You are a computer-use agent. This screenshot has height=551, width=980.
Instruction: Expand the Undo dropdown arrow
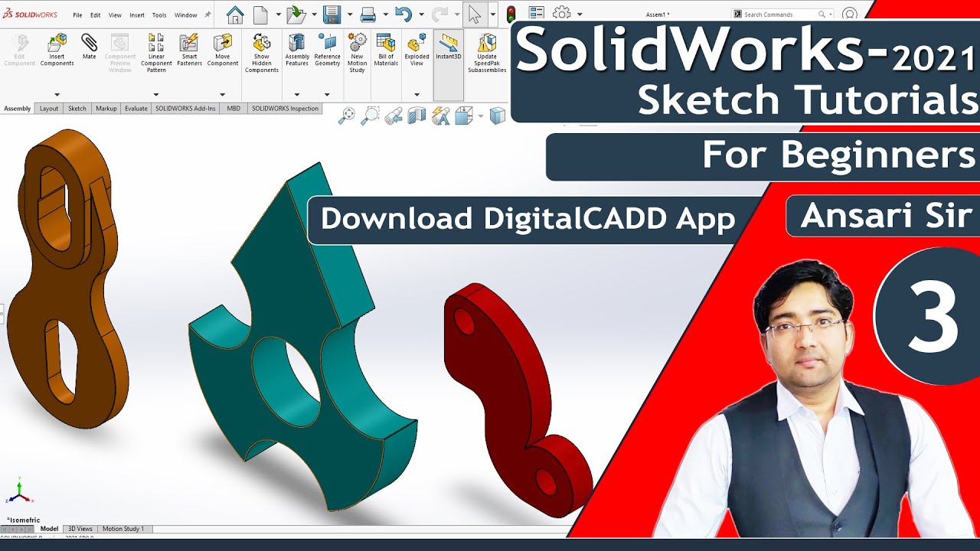(x=421, y=15)
